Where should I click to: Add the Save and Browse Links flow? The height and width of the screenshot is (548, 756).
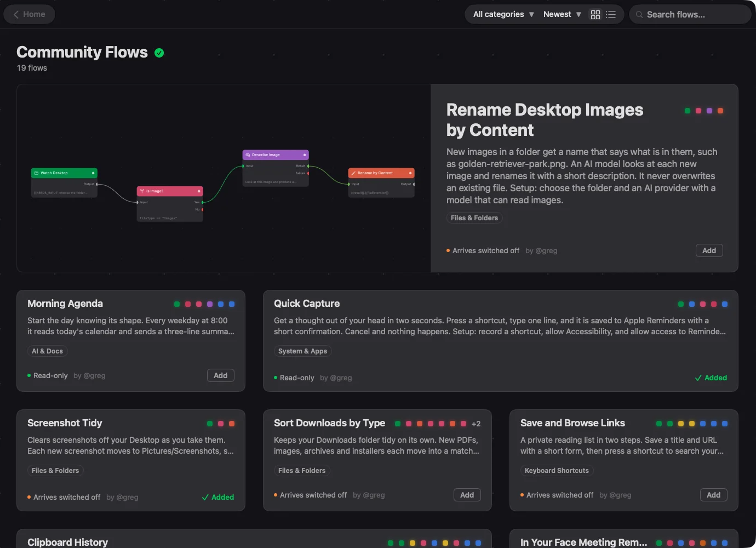714,495
